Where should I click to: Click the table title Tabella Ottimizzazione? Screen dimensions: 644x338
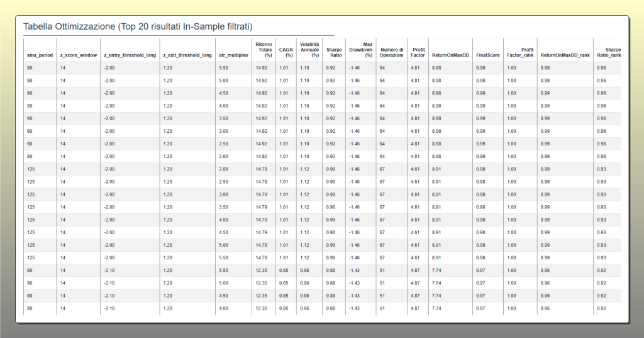pyautogui.click(x=138, y=26)
